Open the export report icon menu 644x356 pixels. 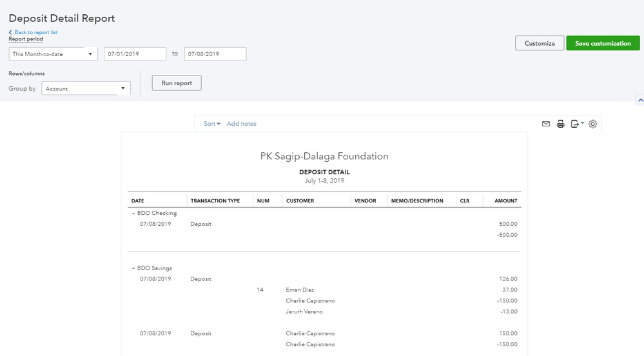(x=577, y=124)
